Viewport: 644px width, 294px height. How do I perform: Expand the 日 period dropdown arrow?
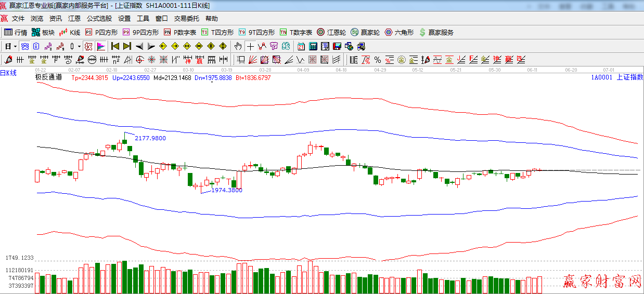16,46
